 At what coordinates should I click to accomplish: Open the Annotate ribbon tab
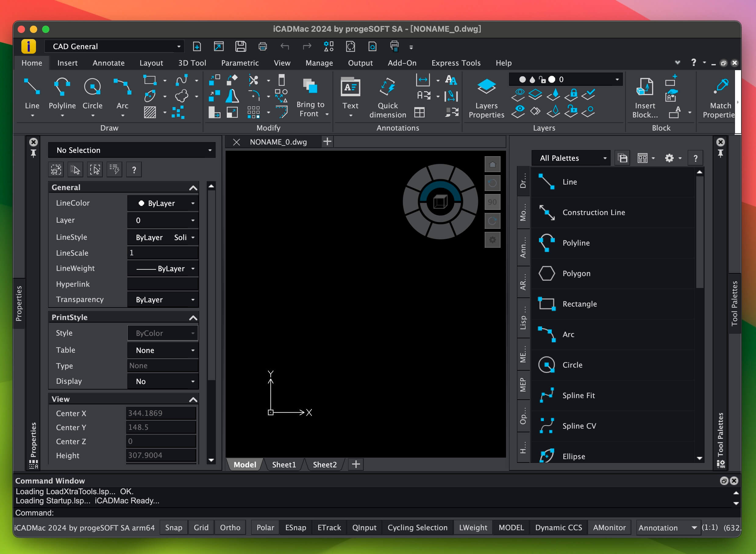pos(109,63)
